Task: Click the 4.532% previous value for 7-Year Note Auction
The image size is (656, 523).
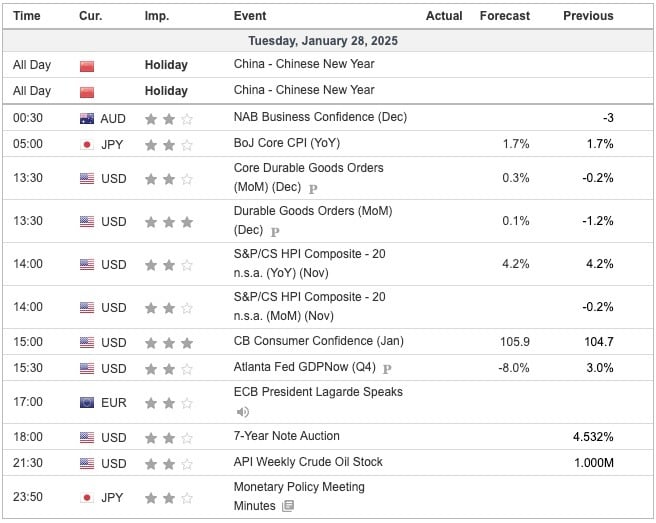Action: click(593, 437)
